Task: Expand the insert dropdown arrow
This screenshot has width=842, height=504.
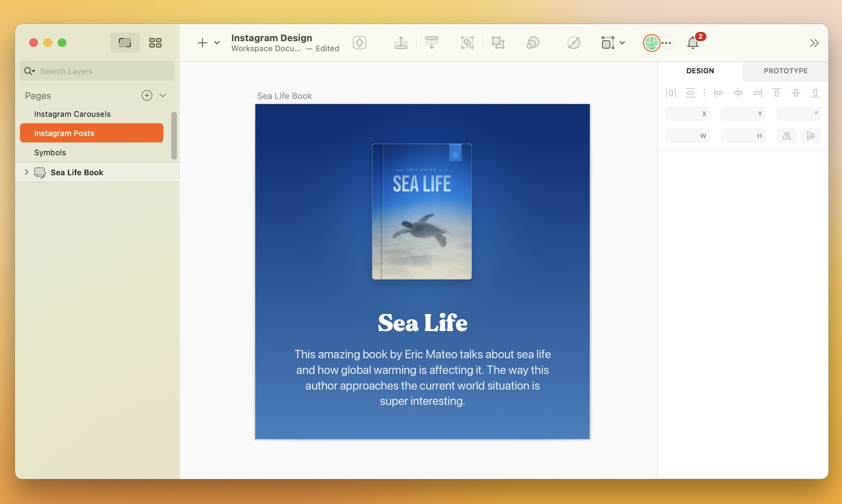Action: pos(216,42)
